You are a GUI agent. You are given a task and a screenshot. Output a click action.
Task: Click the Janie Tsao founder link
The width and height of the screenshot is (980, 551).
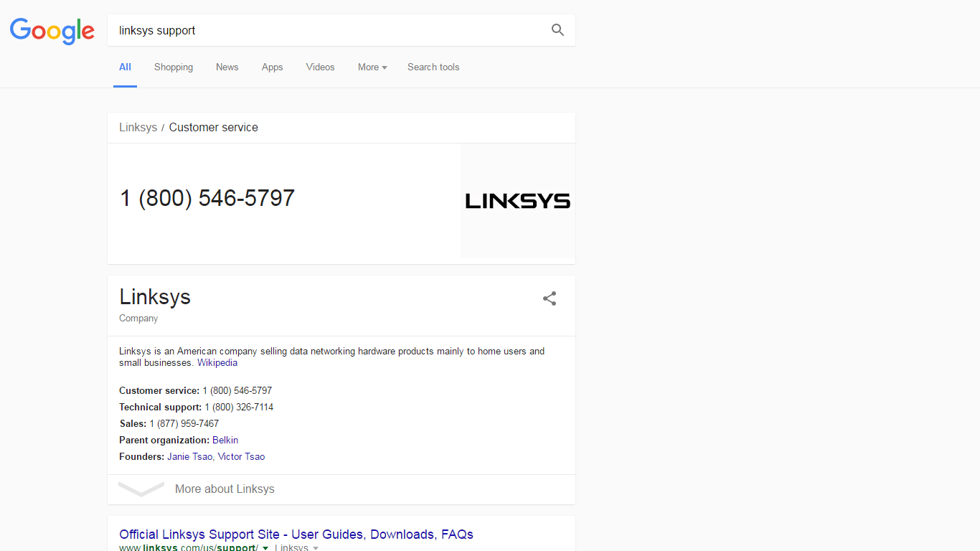pyautogui.click(x=189, y=457)
